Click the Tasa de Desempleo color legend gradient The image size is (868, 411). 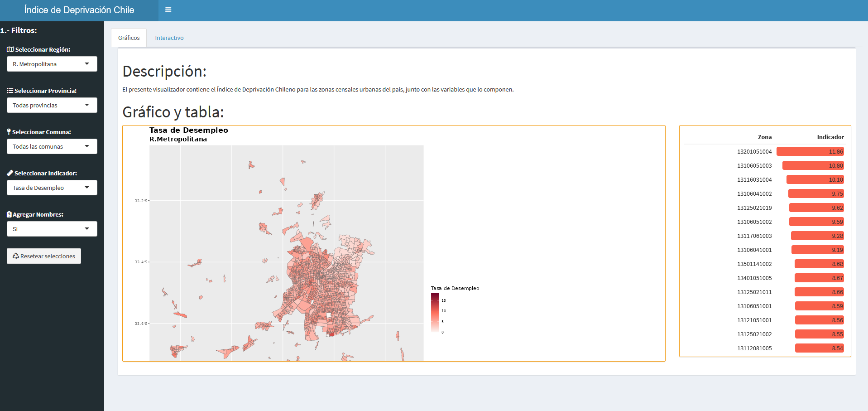pyautogui.click(x=435, y=313)
